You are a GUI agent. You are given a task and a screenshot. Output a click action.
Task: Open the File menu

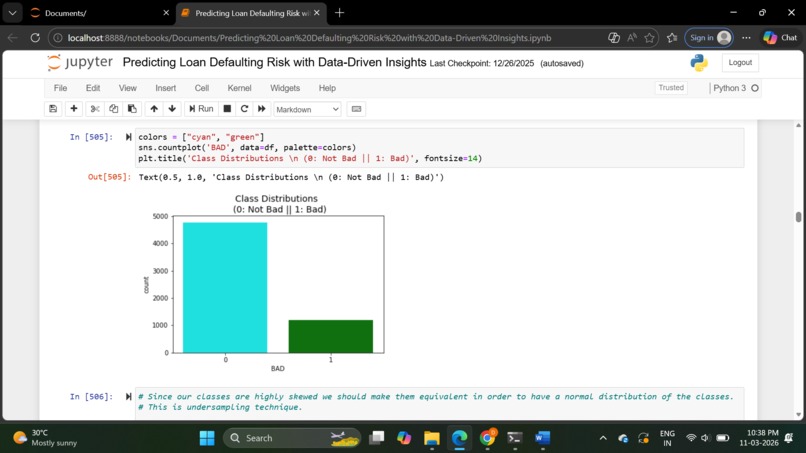[60, 88]
